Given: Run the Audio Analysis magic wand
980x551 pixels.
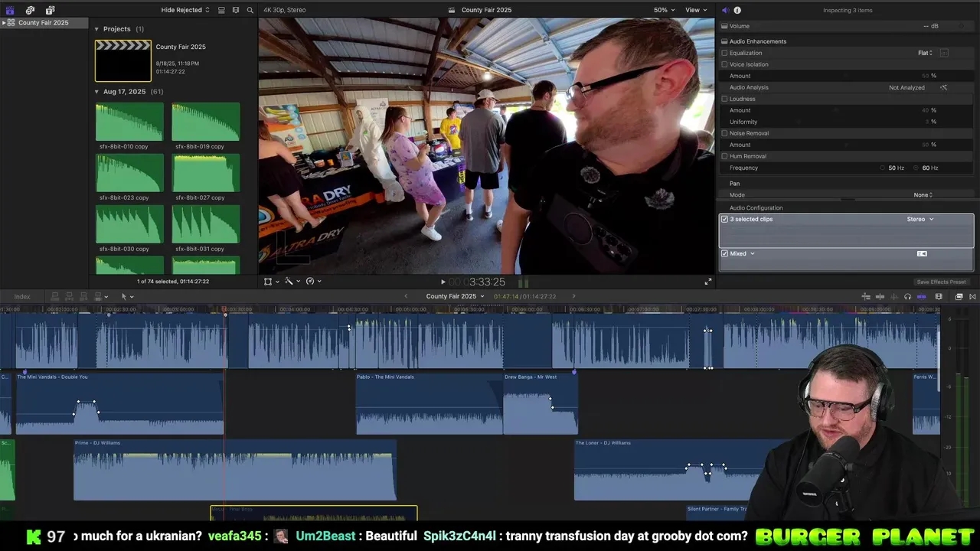Looking at the screenshot, I should (943, 87).
